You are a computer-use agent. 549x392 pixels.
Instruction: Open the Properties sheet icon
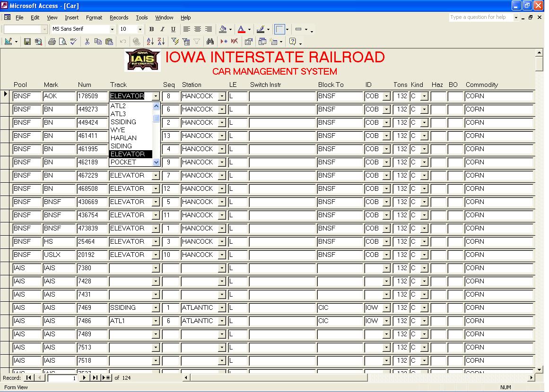(249, 42)
